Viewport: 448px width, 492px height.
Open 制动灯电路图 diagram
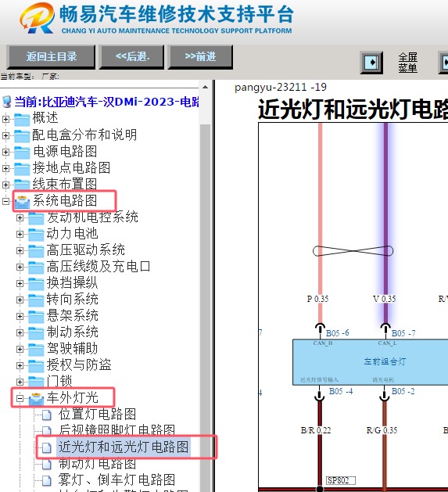(x=97, y=463)
